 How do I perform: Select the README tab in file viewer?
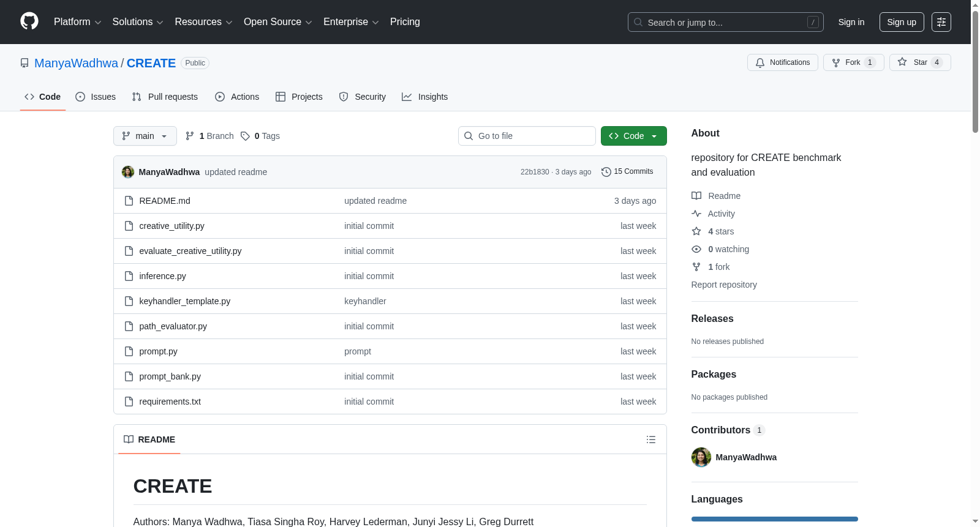(x=149, y=439)
